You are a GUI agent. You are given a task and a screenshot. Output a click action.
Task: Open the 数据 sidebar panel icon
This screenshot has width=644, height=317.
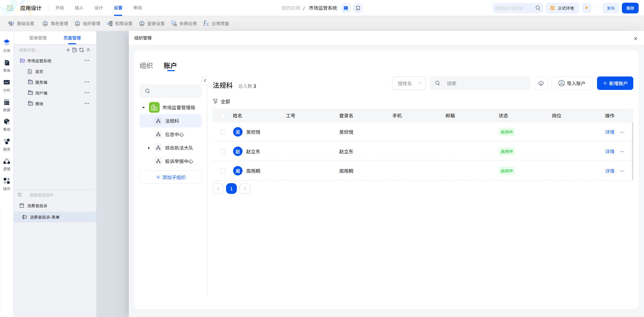tap(7, 103)
